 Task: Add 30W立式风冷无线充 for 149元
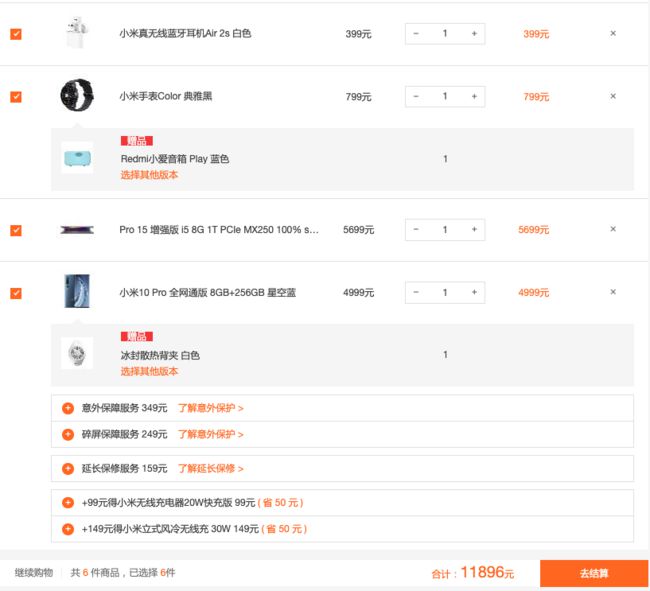click(x=68, y=529)
